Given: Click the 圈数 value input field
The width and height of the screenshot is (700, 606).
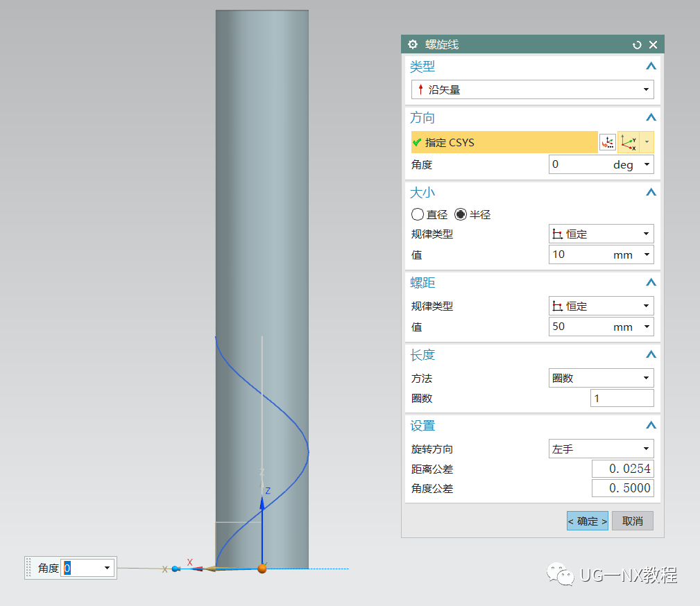Looking at the screenshot, I should [622, 397].
